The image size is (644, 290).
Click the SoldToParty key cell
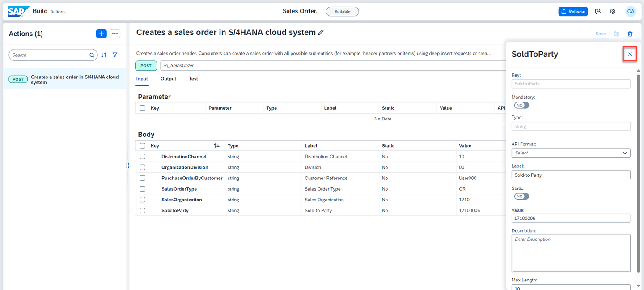[x=175, y=210]
